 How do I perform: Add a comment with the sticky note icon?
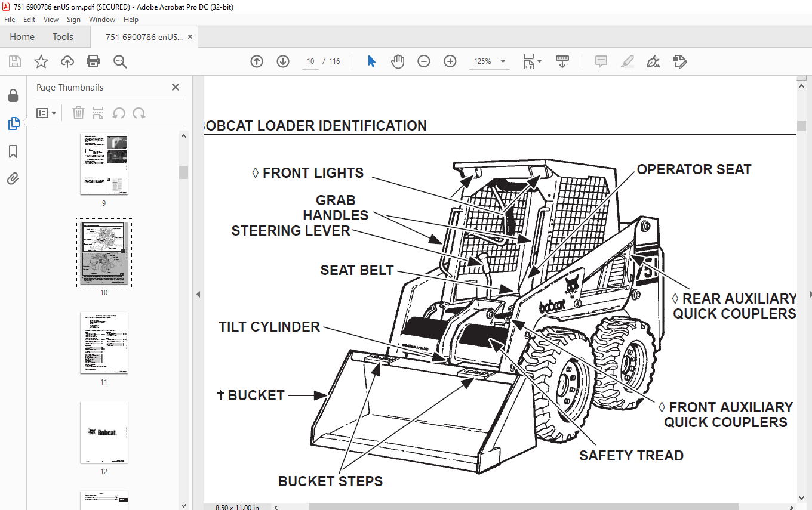coord(601,61)
